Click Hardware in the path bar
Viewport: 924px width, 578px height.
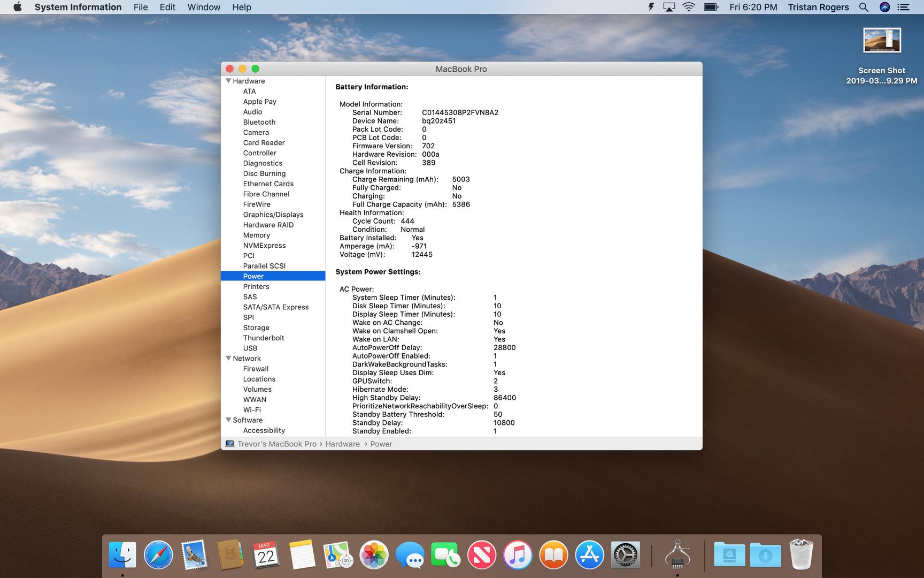coord(342,444)
